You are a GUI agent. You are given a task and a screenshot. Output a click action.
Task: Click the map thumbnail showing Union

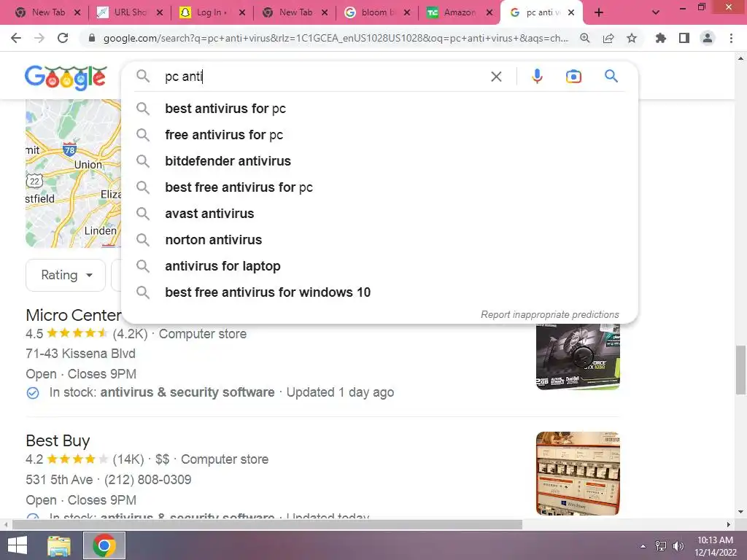[73, 174]
